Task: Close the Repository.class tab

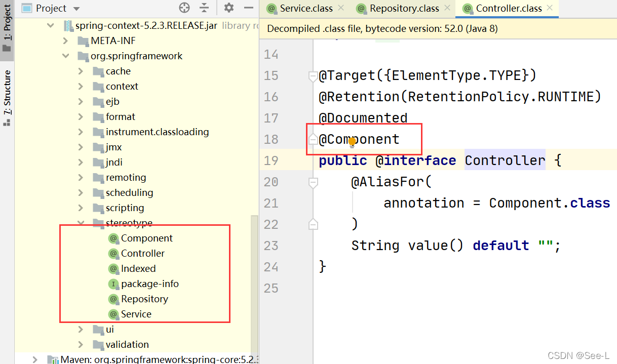Action: tap(447, 8)
